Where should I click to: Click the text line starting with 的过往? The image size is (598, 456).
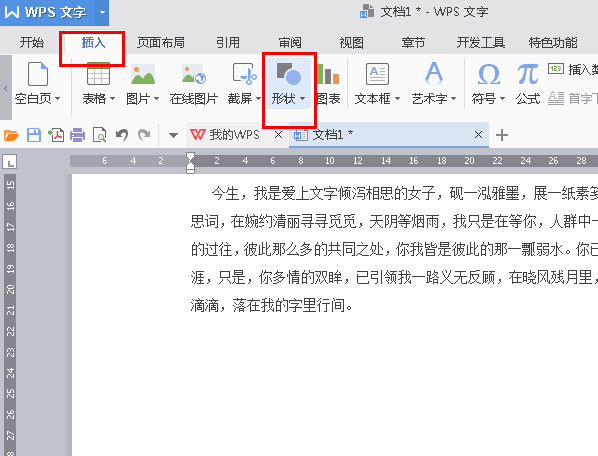[x=394, y=249]
